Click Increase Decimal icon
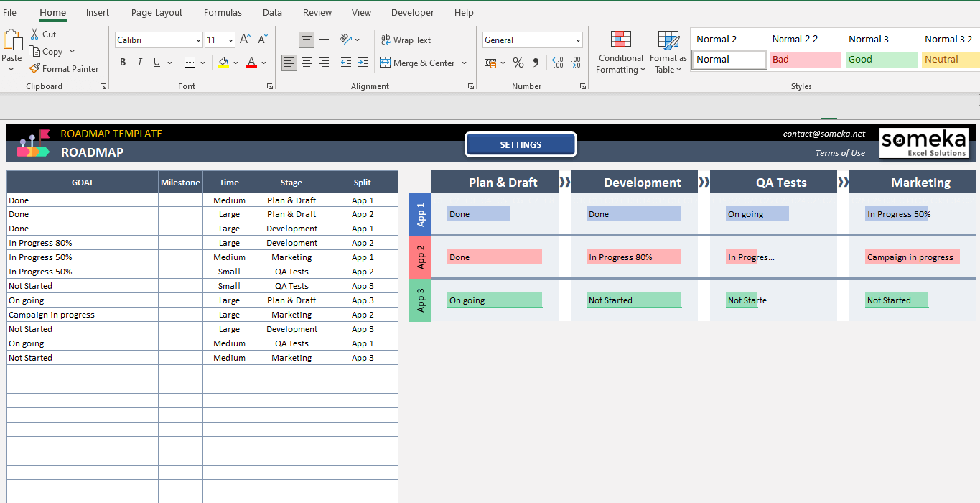The width and height of the screenshot is (980, 503). pyautogui.click(x=558, y=63)
